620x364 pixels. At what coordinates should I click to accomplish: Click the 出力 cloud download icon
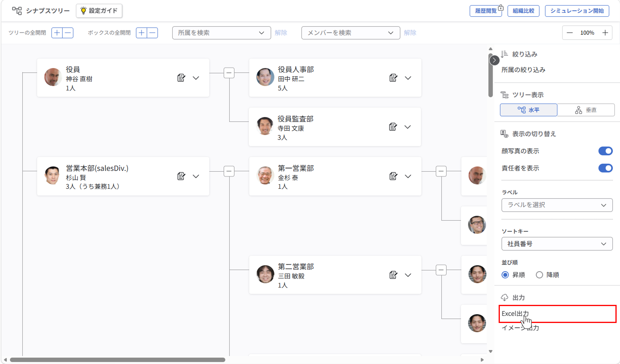coord(504,298)
